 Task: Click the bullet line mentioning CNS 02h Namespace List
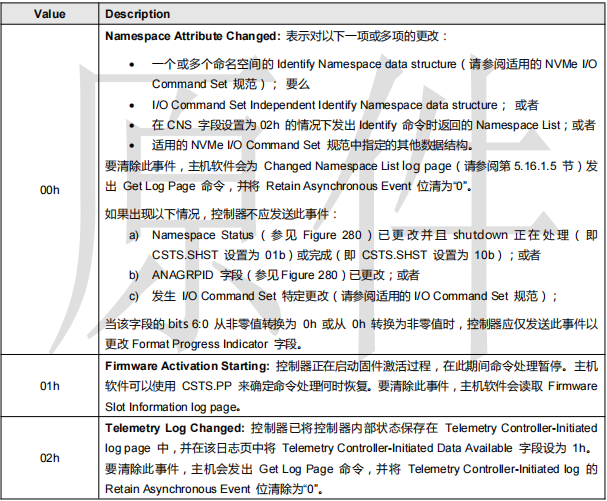362,125
